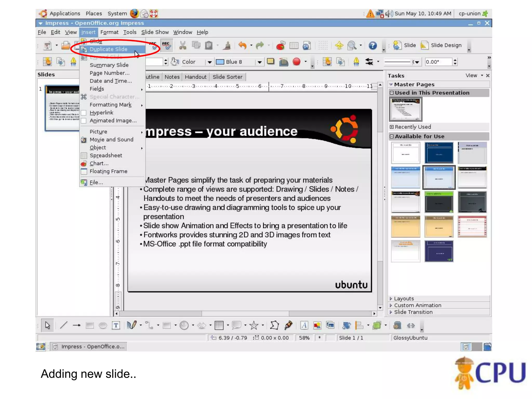Open the Help question mark icon

[x=373, y=45]
